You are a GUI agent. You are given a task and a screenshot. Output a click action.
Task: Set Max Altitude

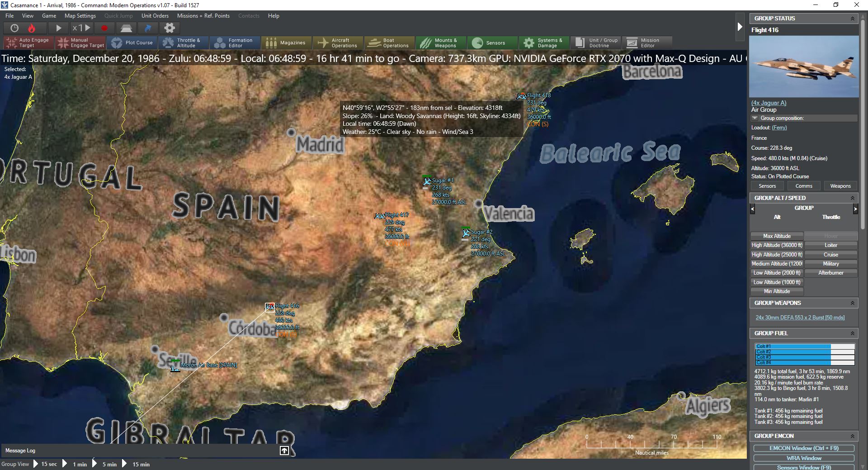click(x=777, y=236)
